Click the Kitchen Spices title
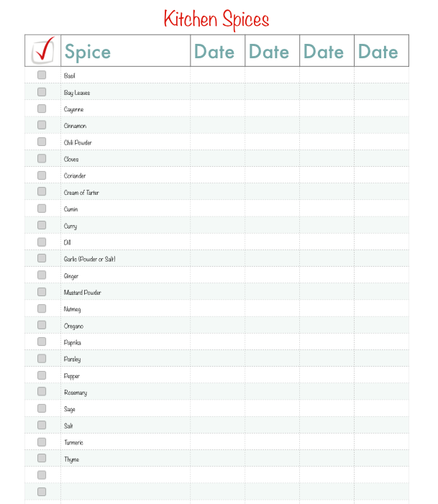Image resolution: width=438 pixels, height=504 pixels. 216,18
